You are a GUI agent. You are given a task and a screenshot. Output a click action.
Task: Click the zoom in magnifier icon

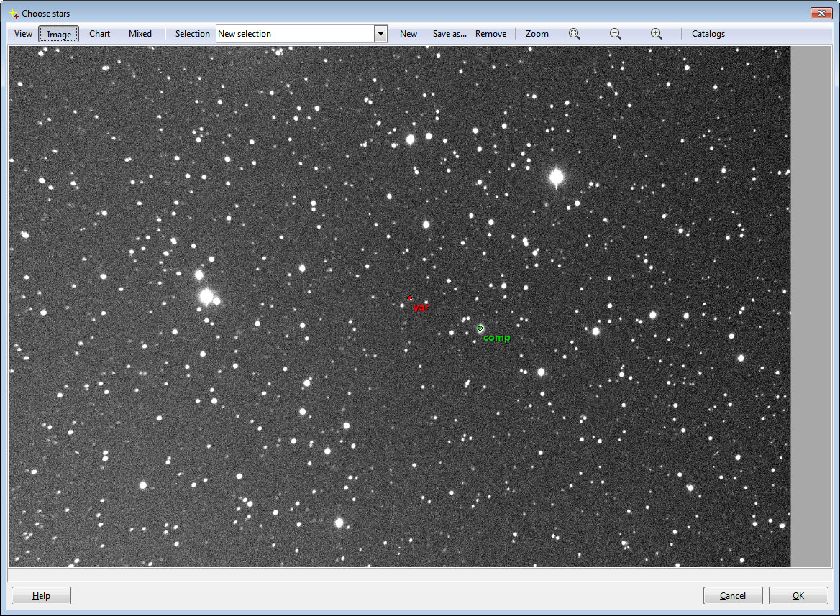[x=656, y=34]
